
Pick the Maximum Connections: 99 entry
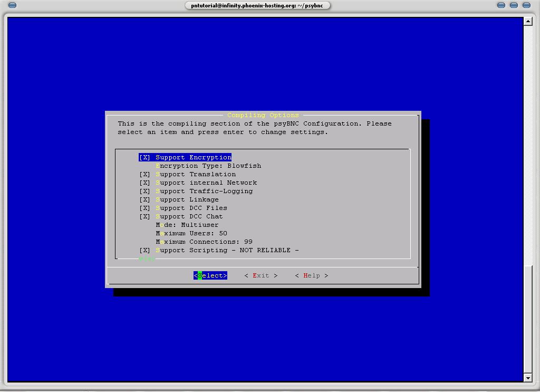tap(204, 242)
